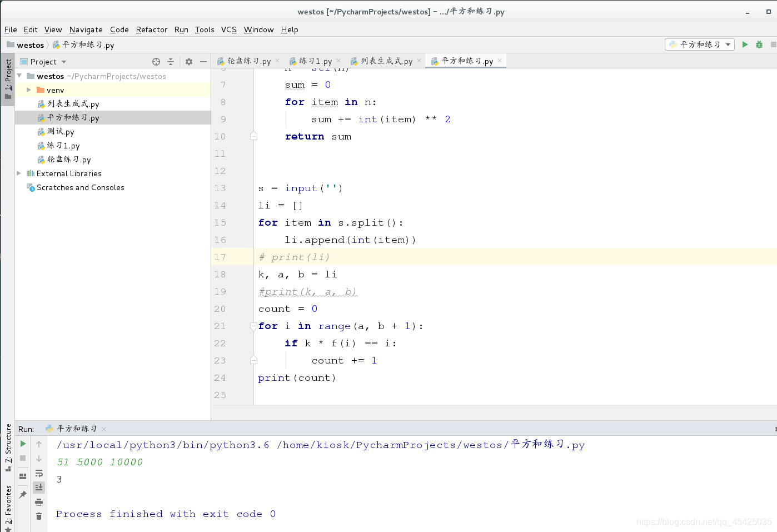Open the Window menu
The image size is (777, 532).
(x=259, y=29)
